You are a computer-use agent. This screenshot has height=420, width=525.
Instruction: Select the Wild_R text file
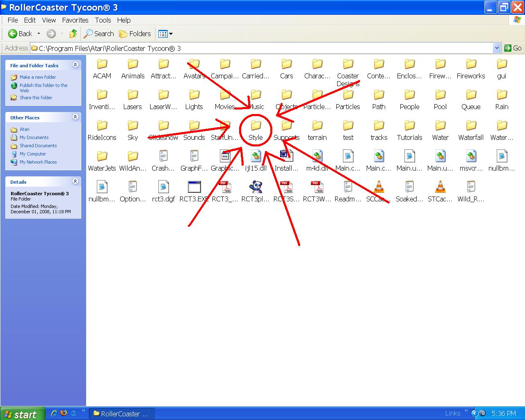tap(471, 192)
